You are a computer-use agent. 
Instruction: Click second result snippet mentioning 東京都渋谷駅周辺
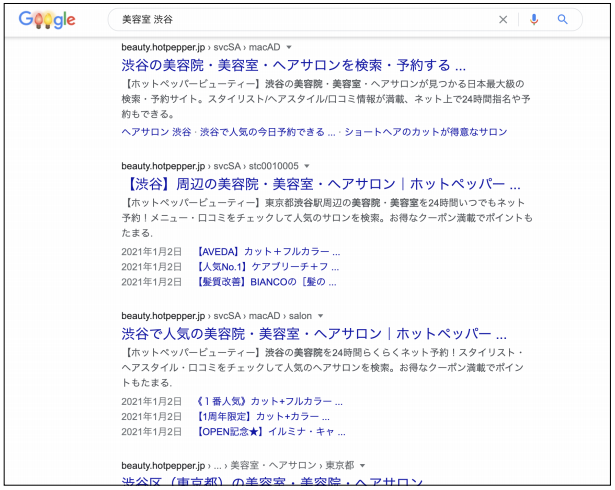click(x=327, y=218)
